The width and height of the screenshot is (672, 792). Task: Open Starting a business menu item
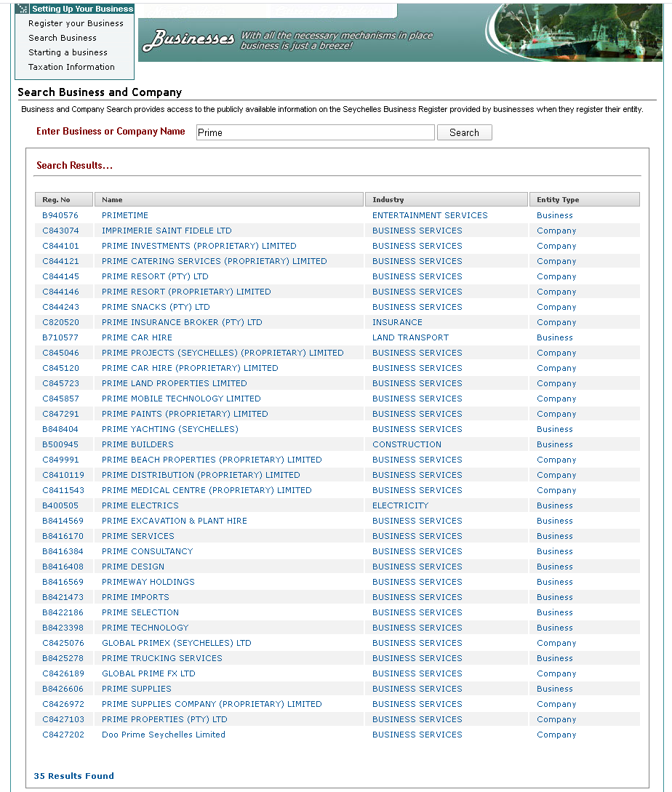pyautogui.click(x=68, y=52)
